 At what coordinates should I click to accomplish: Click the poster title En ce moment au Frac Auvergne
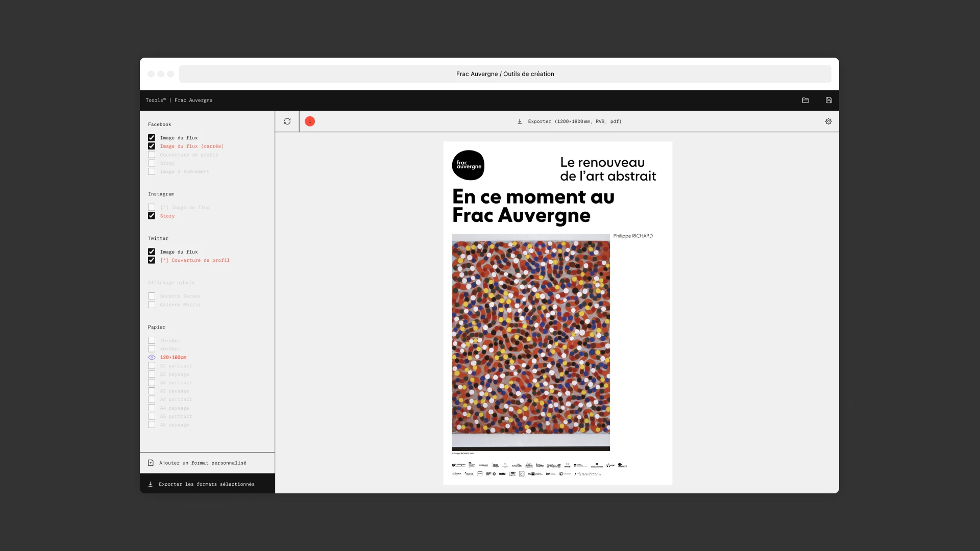click(x=533, y=206)
